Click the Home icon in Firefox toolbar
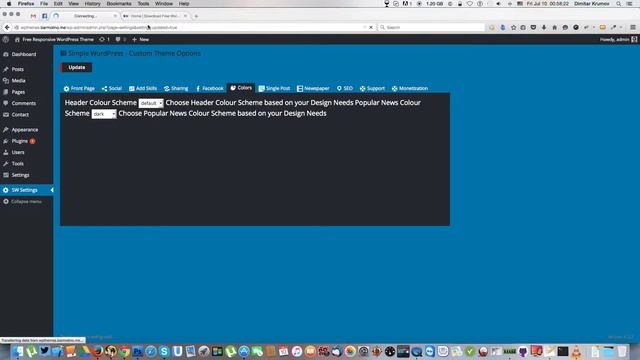The width and height of the screenshot is (640, 360). (554, 27)
